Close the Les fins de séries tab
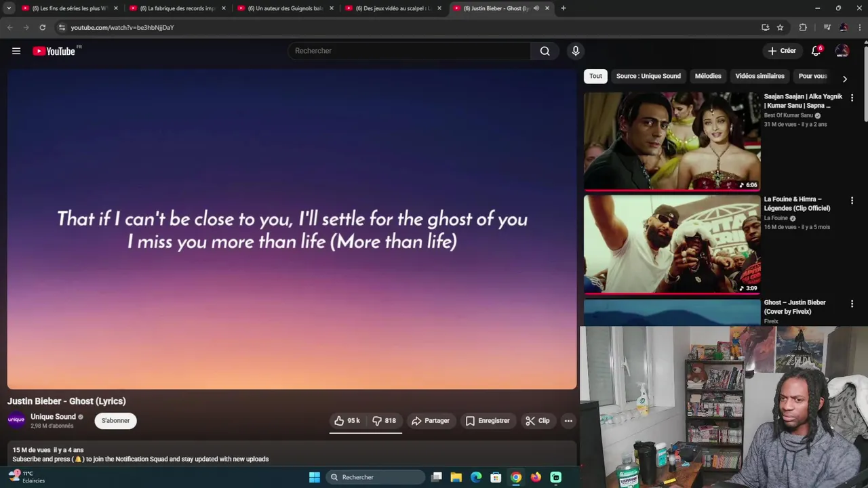The width and height of the screenshot is (868, 488). [x=115, y=8]
